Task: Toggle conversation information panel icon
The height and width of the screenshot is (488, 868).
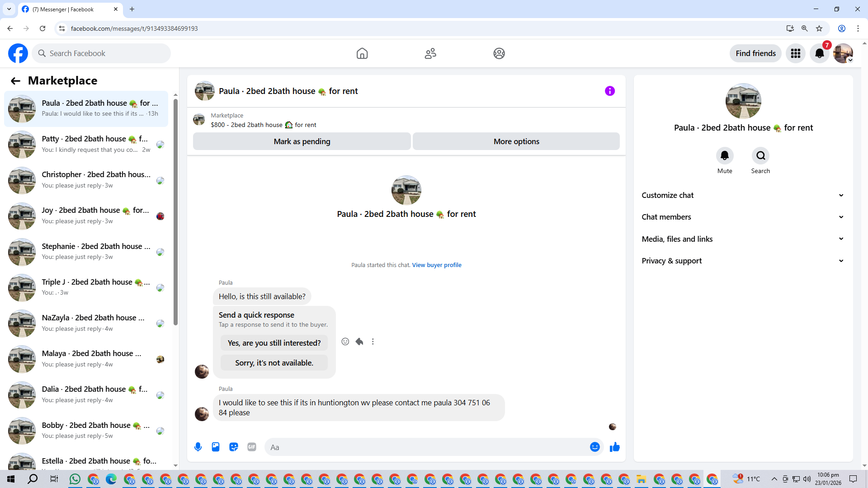Action: click(610, 91)
